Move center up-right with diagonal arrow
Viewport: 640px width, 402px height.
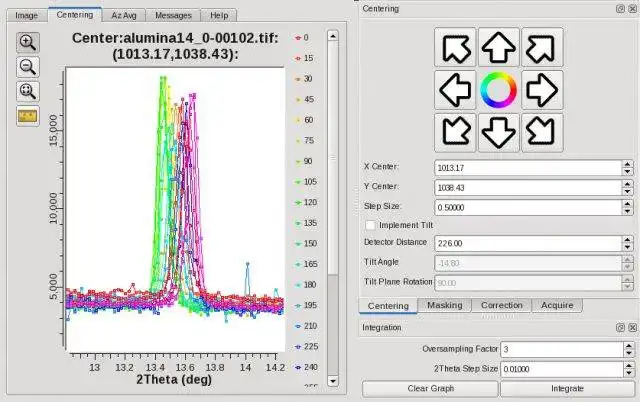click(x=542, y=47)
